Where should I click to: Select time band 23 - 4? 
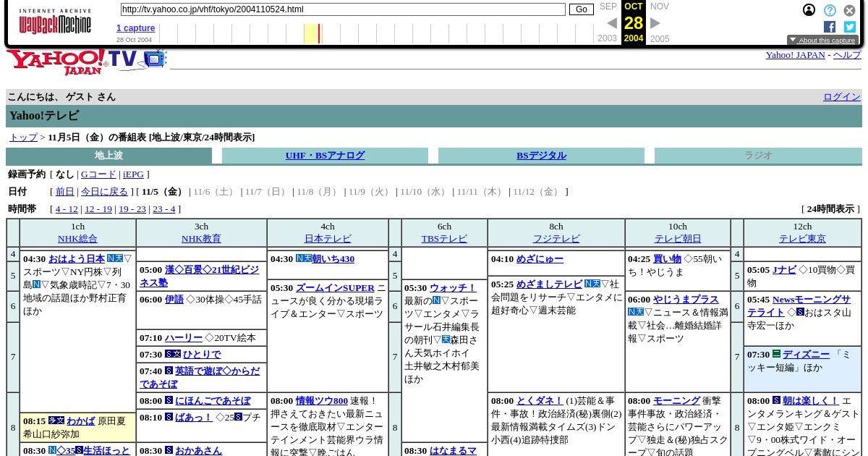(164, 209)
